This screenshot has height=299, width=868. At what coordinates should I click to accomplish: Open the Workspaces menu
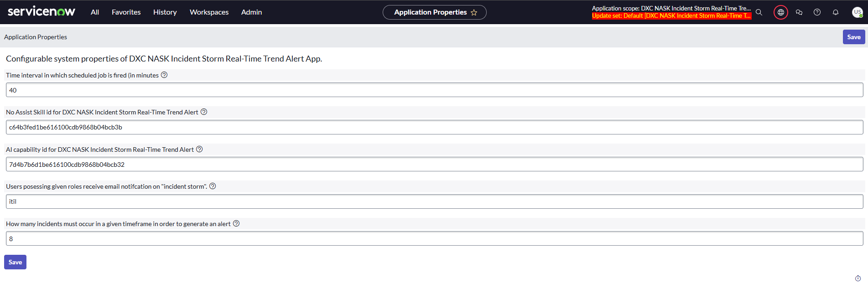(x=209, y=12)
